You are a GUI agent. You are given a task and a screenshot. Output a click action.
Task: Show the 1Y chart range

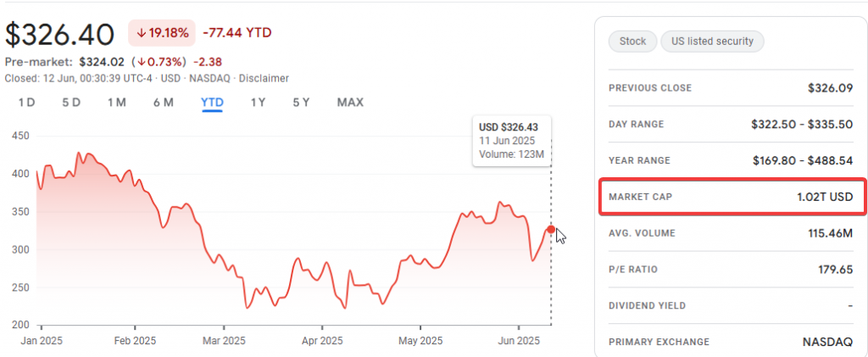(x=258, y=103)
